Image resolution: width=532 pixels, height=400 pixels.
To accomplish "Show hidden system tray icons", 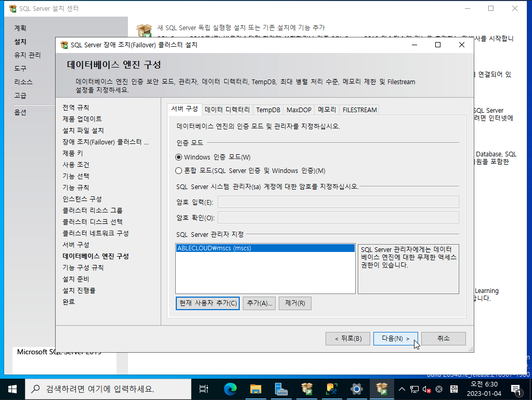I will [401, 389].
